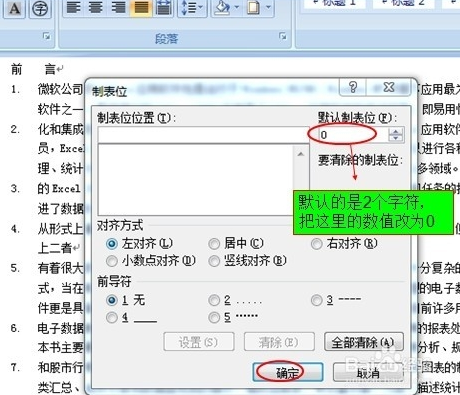The height and width of the screenshot is (395, 460).
Task: Close the 制表位 dialog
Action: [389, 88]
